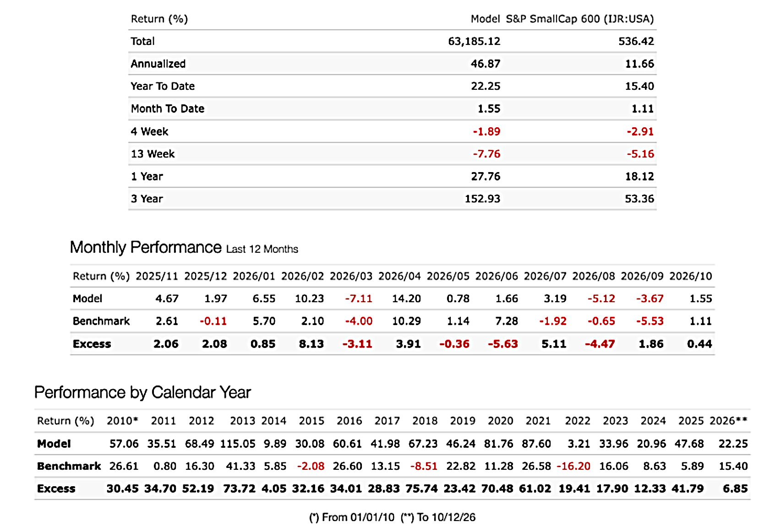The height and width of the screenshot is (532, 775).
Task: Click the Month To Date row label
Action: click(168, 109)
